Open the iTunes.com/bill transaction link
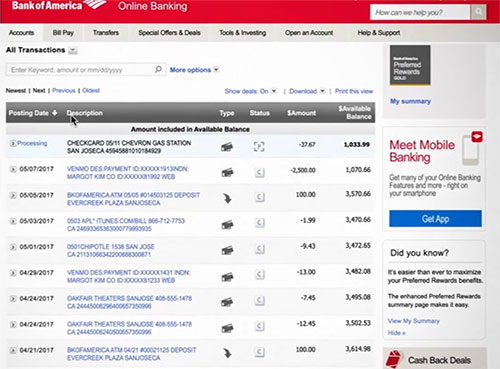Image resolution: width=500 pixels, height=369 pixels. coord(126,225)
